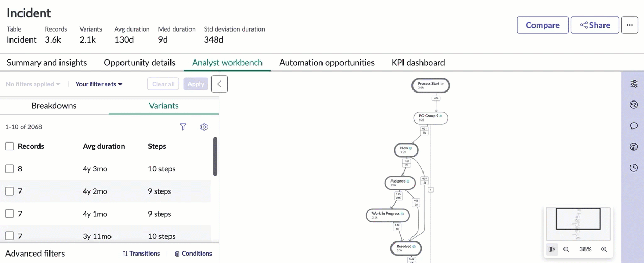Expand the No filters applied dropdown
The height and width of the screenshot is (263, 644).
pos(33,84)
